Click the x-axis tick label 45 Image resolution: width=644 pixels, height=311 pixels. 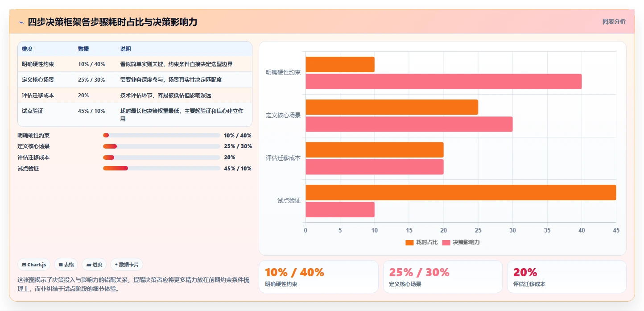(616, 230)
